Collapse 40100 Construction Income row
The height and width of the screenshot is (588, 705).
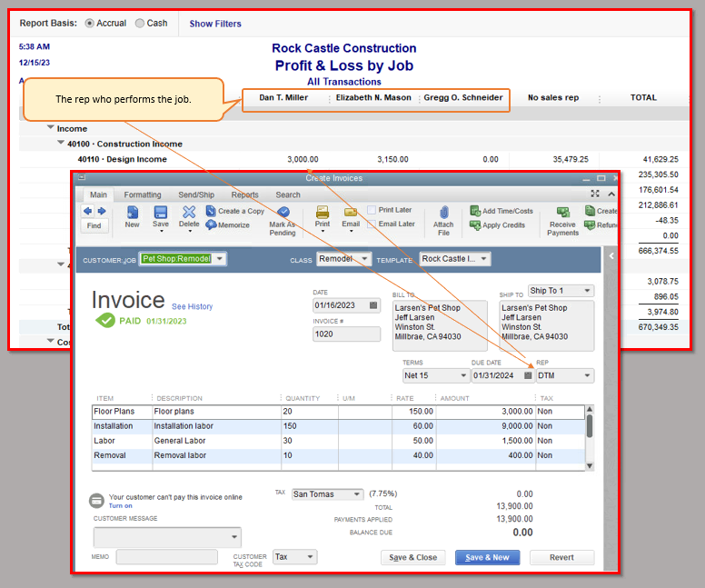tap(61, 143)
